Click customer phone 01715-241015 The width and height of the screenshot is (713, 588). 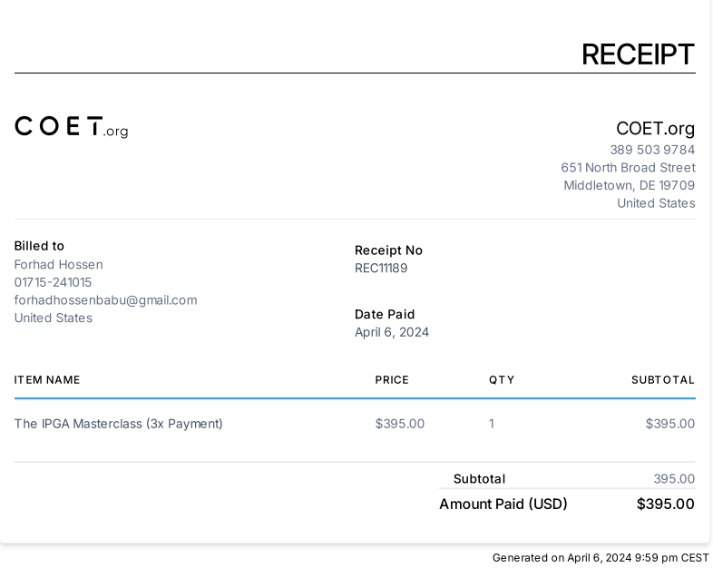tap(53, 282)
